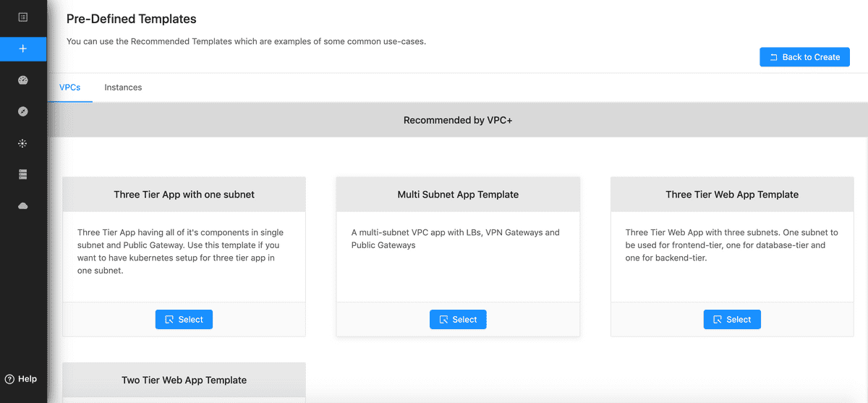Screen dimensions: 868x403
Task: Click the plus Create sidebar icon
Action: pyautogui.click(x=23, y=48)
